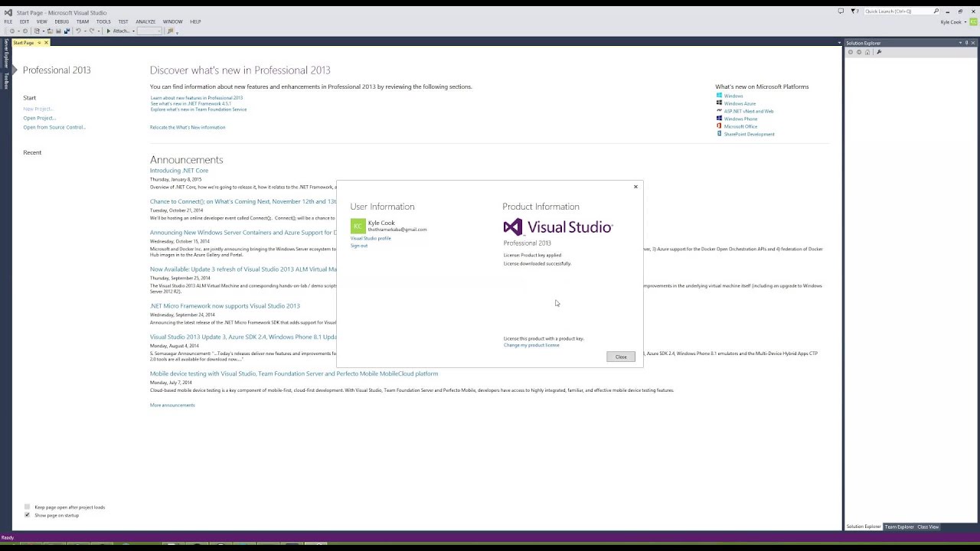This screenshot has height=551, width=980.
Task: Open the EDIT menu
Action: click(24, 21)
